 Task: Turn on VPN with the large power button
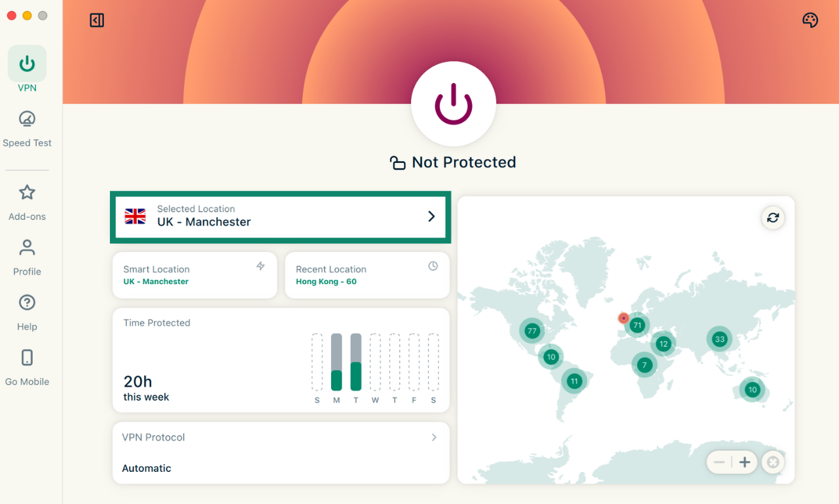(454, 104)
